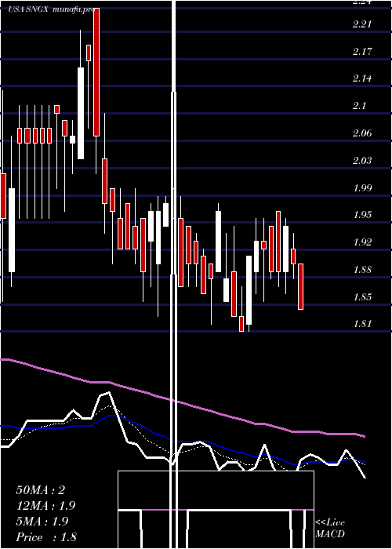This screenshot has width=392, height=549.
Task: Click the 'USA SNGX munafa.pro' chart title
Action: click(52, 9)
